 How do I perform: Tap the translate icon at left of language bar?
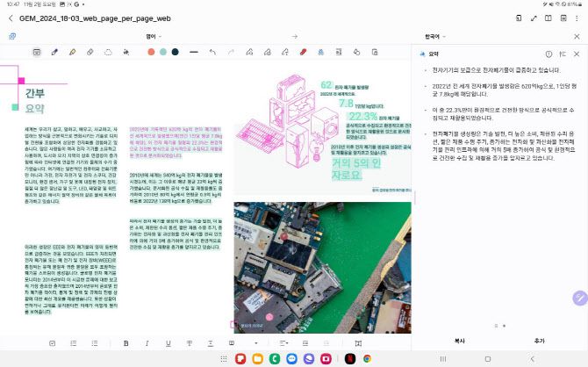pos(12,36)
